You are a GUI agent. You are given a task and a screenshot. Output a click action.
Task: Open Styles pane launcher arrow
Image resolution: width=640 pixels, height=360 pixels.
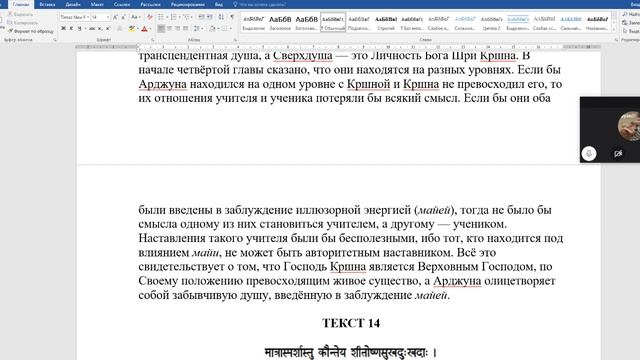(616, 40)
